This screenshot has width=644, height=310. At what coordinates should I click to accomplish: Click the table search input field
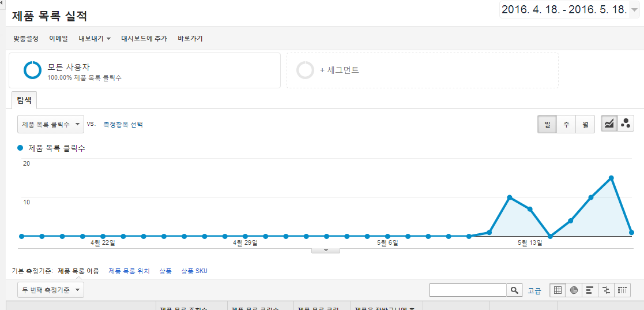(x=468, y=290)
